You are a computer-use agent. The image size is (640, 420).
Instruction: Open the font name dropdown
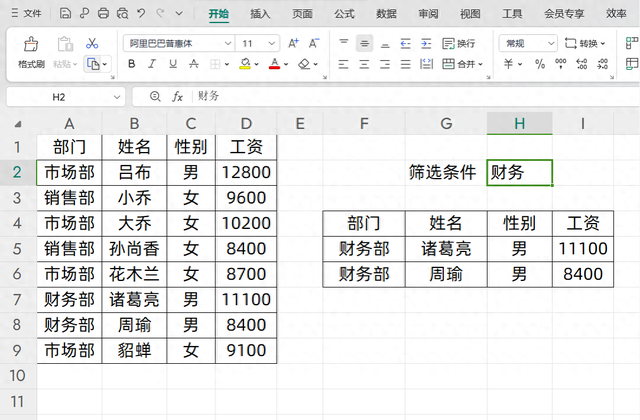227,43
